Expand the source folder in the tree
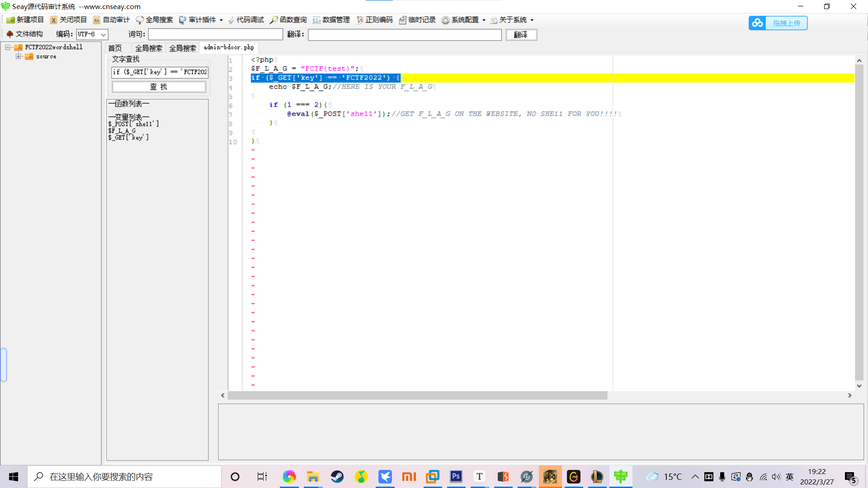Screen dimensions: 868x488 coord(19,56)
